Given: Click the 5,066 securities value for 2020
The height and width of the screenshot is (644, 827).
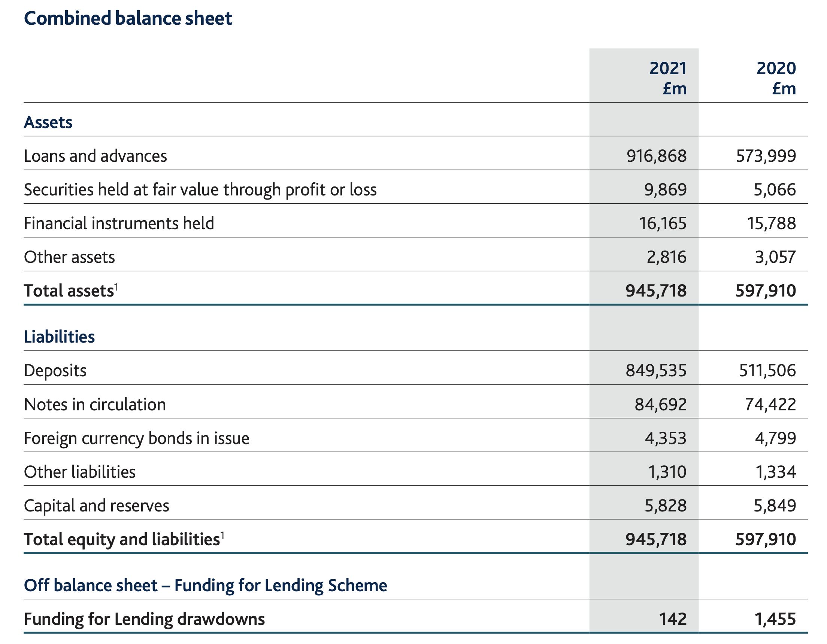Looking at the screenshot, I should (774, 190).
